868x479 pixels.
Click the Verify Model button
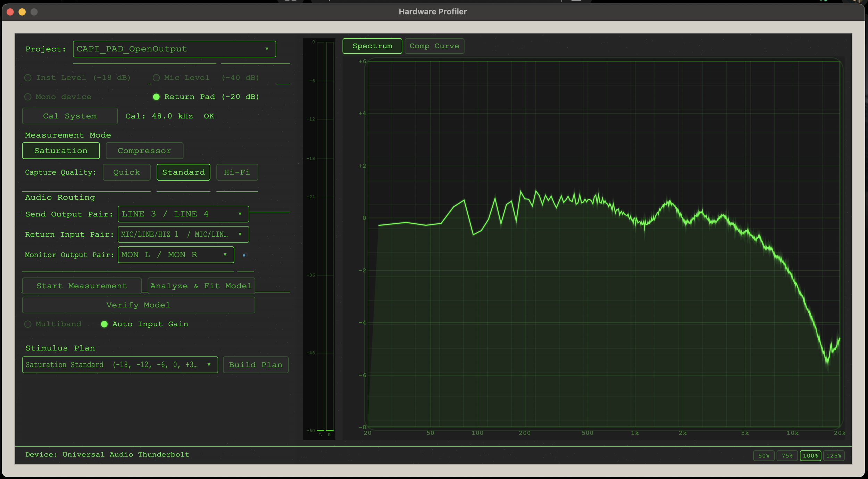pos(139,305)
